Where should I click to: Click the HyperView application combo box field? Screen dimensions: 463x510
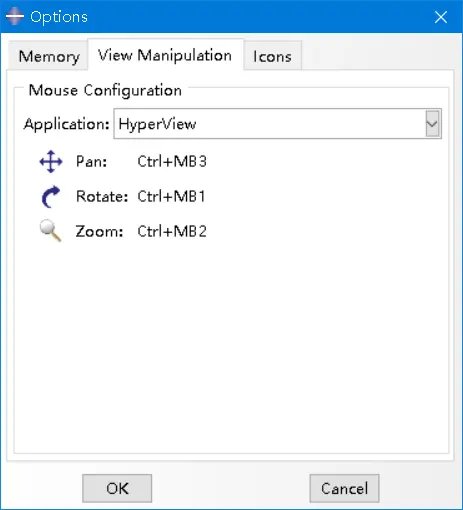[277, 124]
